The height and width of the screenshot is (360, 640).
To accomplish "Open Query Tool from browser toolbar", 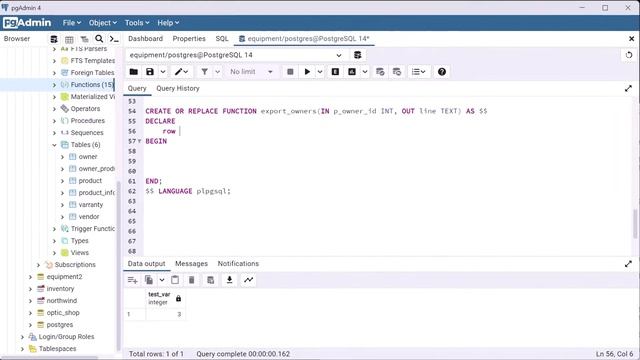I will point(54,39).
